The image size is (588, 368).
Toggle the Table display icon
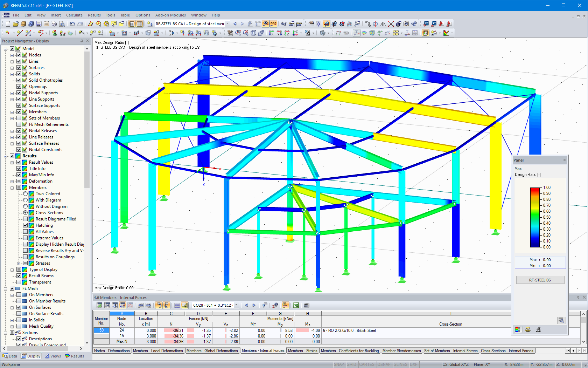coord(139,24)
